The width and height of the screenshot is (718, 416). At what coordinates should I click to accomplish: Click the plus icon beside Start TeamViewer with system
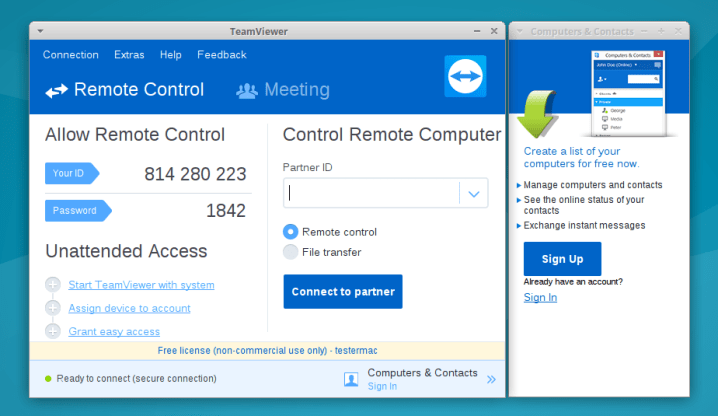(x=53, y=285)
